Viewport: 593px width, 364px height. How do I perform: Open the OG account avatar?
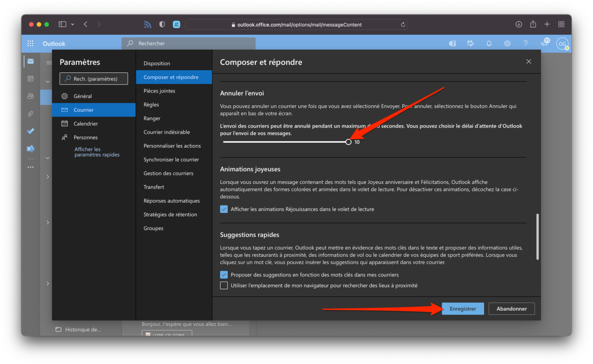pyautogui.click(x=563, y=44)
